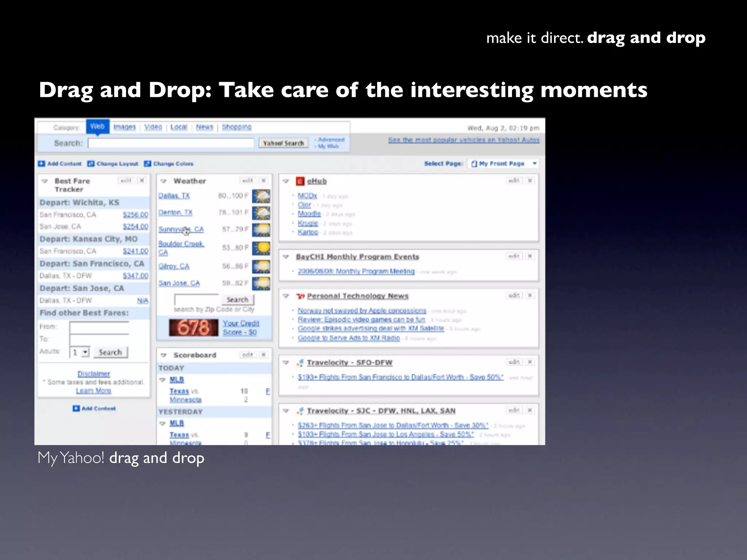
Task: Select the News search tab
Action: [204, 127]
